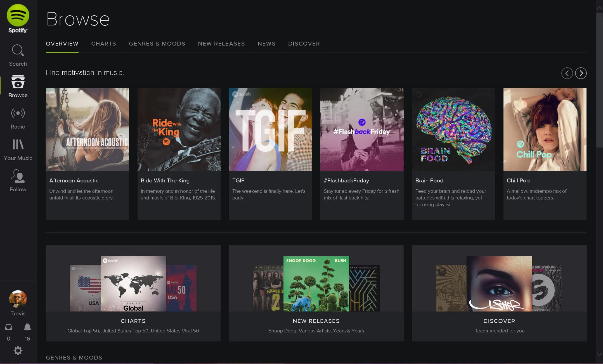Open Your Music library icon

[x=18, y=145]
